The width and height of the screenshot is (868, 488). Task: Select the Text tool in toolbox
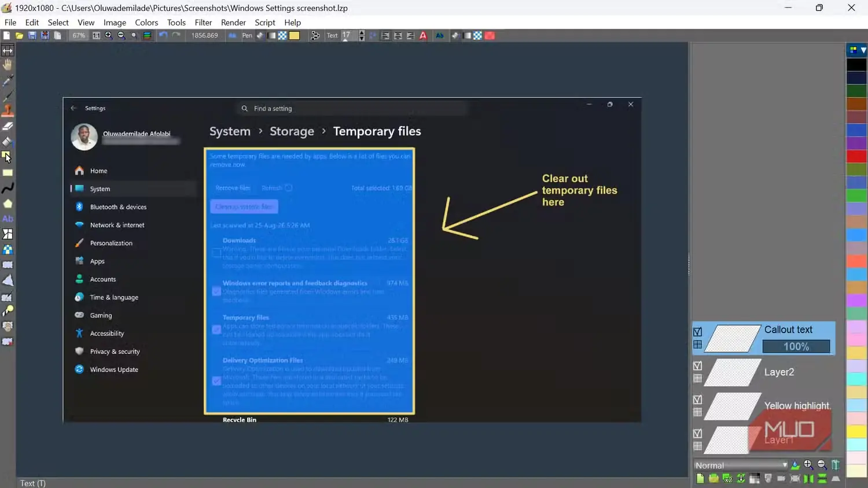pos(8,219)
